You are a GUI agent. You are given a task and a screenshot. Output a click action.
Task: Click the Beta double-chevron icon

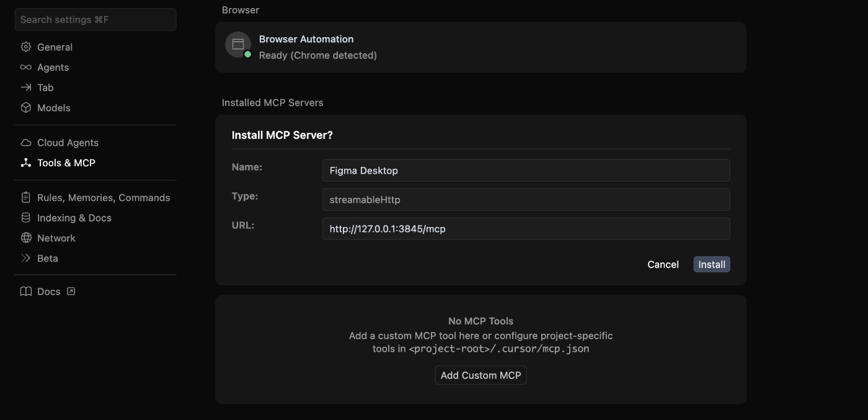pyautogui.click(x=26, y=258)
